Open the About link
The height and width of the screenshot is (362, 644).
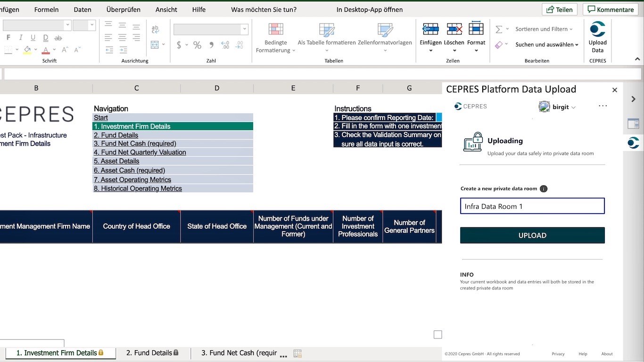pos(607,354)
